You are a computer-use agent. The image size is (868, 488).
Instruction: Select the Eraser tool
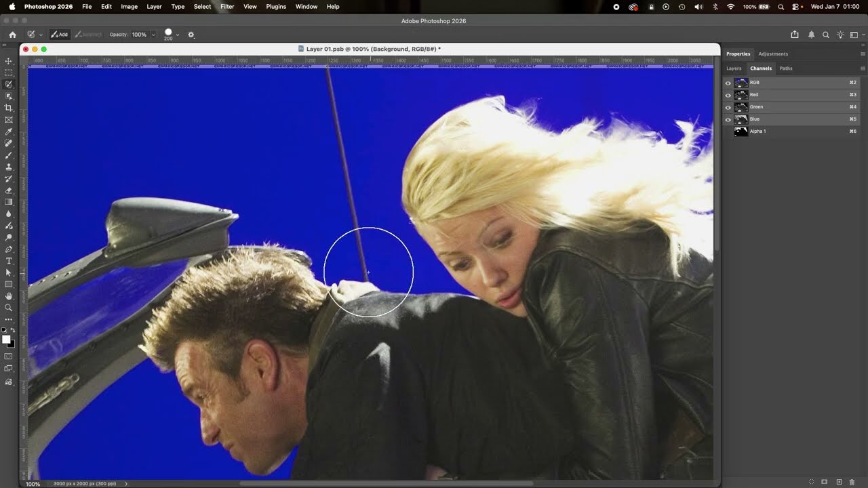(x=9, y=190)
